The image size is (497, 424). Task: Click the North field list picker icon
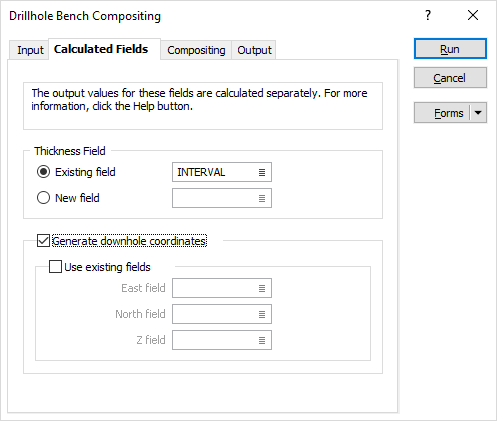click(262, 314)
